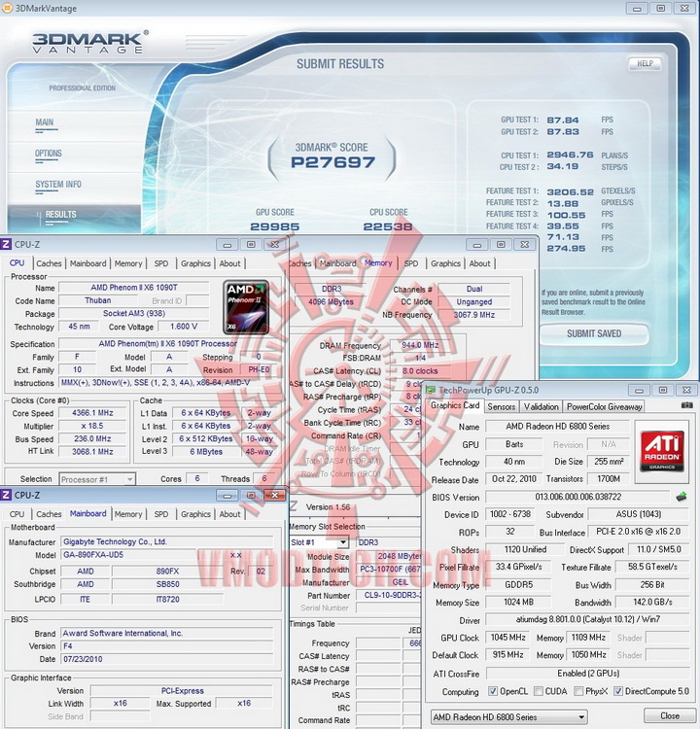Open SYSTEM INFO in 3DMark sidebar
This screenshot has width=700, height=729.
coord(58,185)
